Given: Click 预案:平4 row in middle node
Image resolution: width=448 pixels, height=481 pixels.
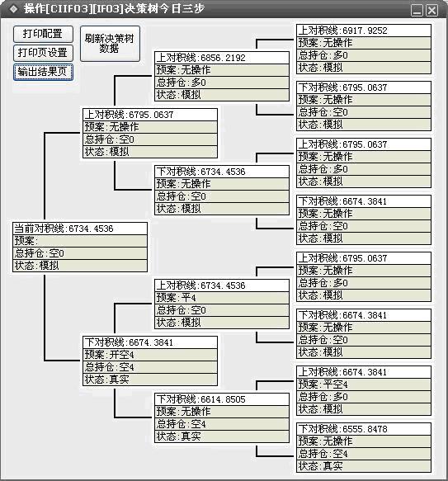Looking at the screenshot, I should click(x=222, y=298).
